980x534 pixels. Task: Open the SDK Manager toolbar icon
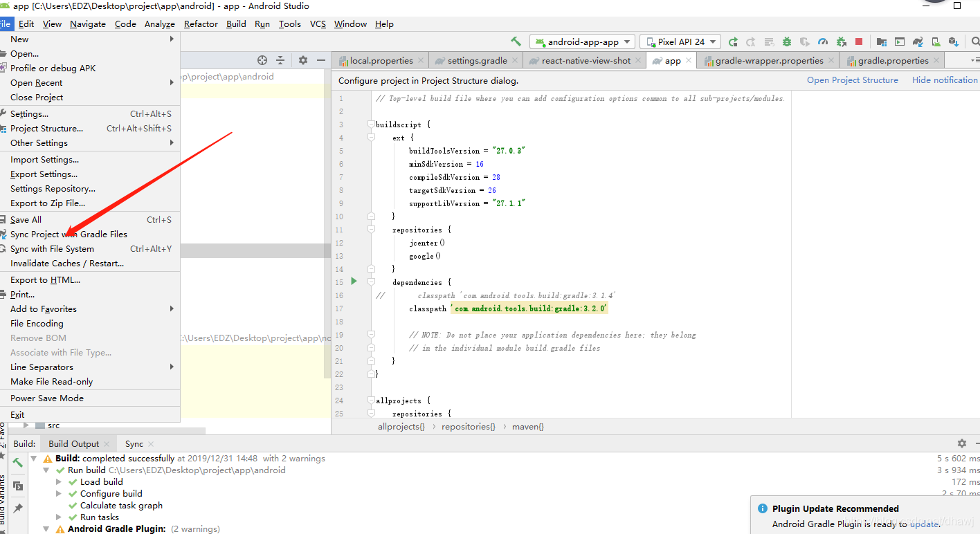[x=953, y=42]
